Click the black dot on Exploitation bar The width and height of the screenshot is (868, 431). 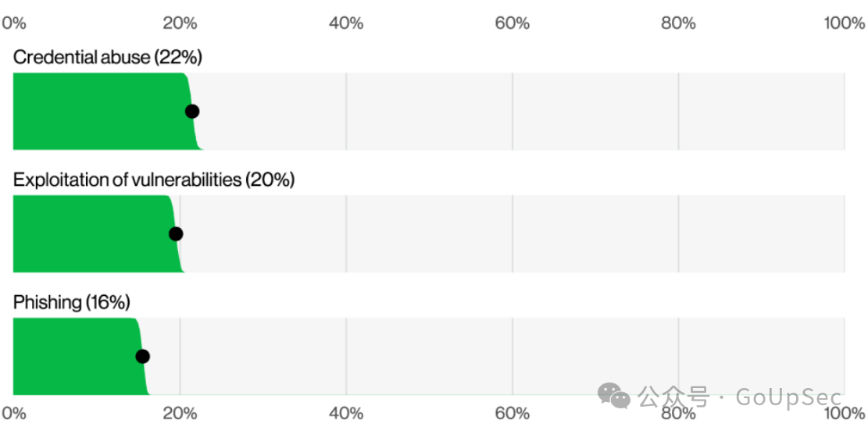pyautogui.click(x=176, y=234)
